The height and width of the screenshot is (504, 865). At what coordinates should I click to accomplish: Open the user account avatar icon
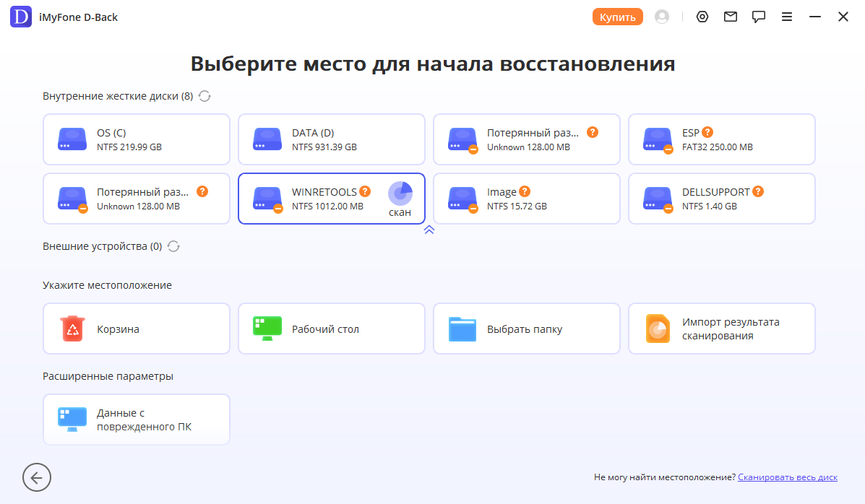pos(661,17)
